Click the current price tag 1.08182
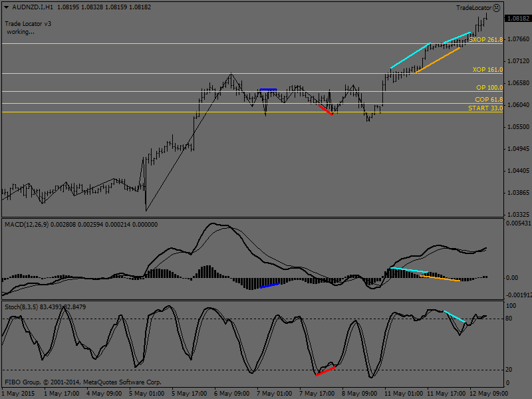Viewport: 532px width, 399px height. pos(517,19)
